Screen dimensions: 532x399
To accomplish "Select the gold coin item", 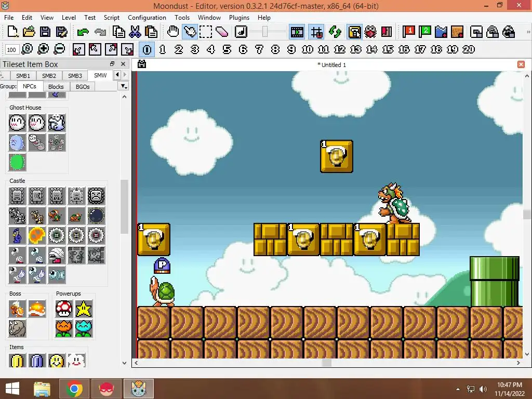I will point(17,361).
